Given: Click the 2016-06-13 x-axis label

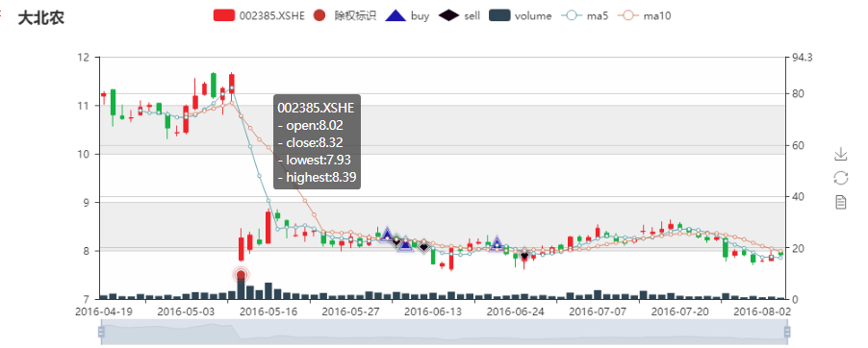Looking at the screenshot, I should click(433, 311).
